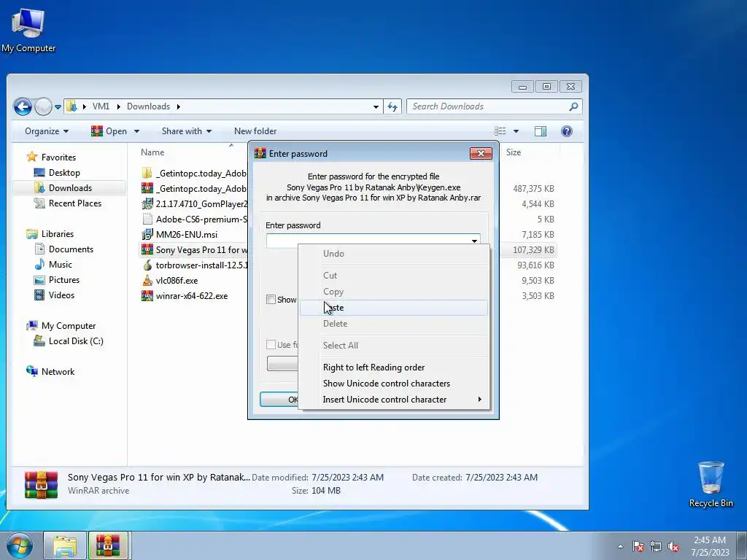Open Windows Explorer from the taskbar
Image resolution: width=747 pixels, height=560 pixels.
click(65, 545)
